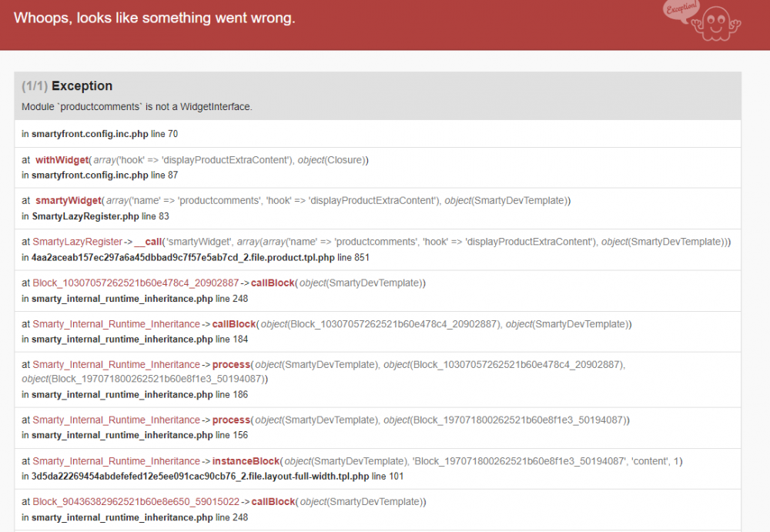
Task: Click 'smarty_internal_runtime_inheritance.php line 186' reference
Action: [x=135, y=394]
